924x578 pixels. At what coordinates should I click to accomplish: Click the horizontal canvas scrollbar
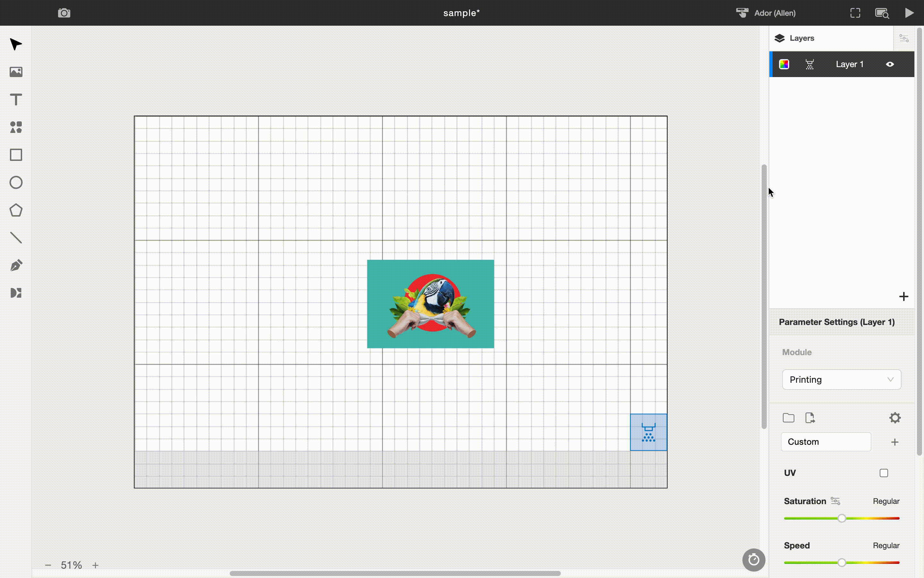coord(395,574)
